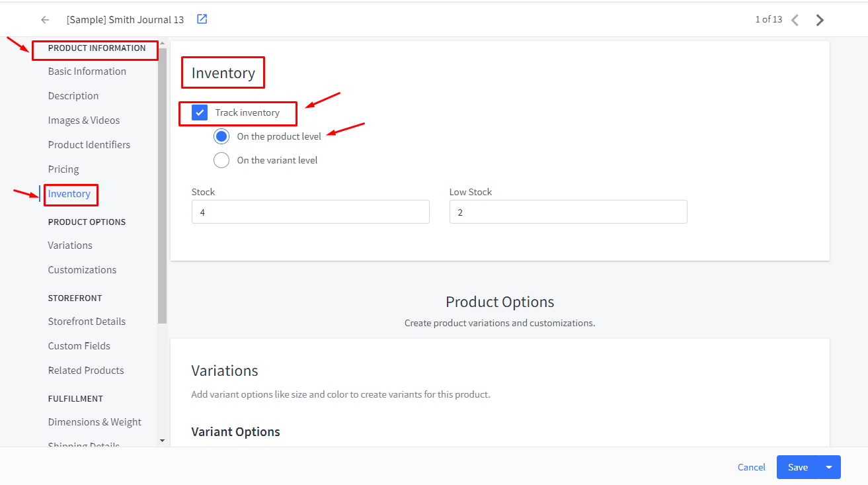Screen dimensions: 868x485
Task: Select On the product level radio button
Action: (221, 136)
